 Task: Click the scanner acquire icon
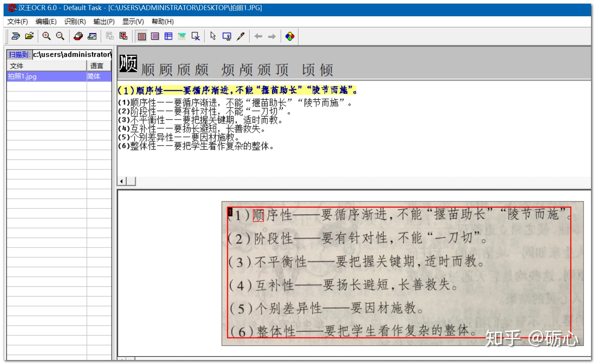click(x=16, y=36)
